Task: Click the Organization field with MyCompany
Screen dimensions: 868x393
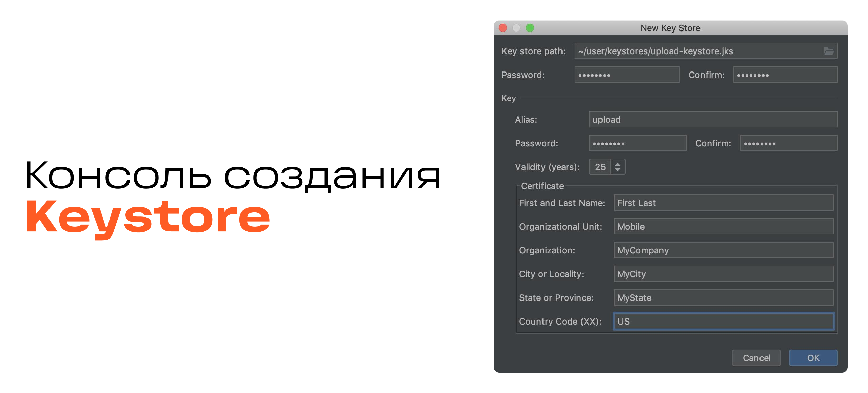Action: (x=723, y=250)
